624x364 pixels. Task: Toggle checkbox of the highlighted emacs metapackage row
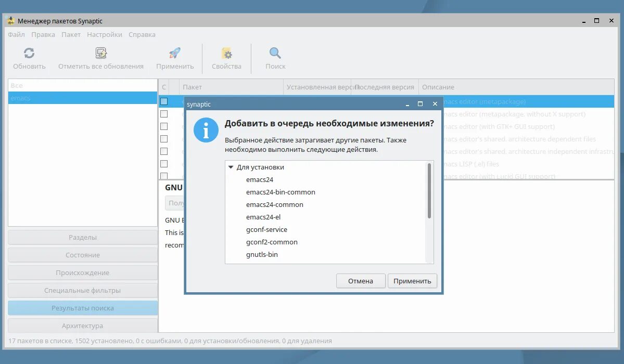[x=164, y=101]
